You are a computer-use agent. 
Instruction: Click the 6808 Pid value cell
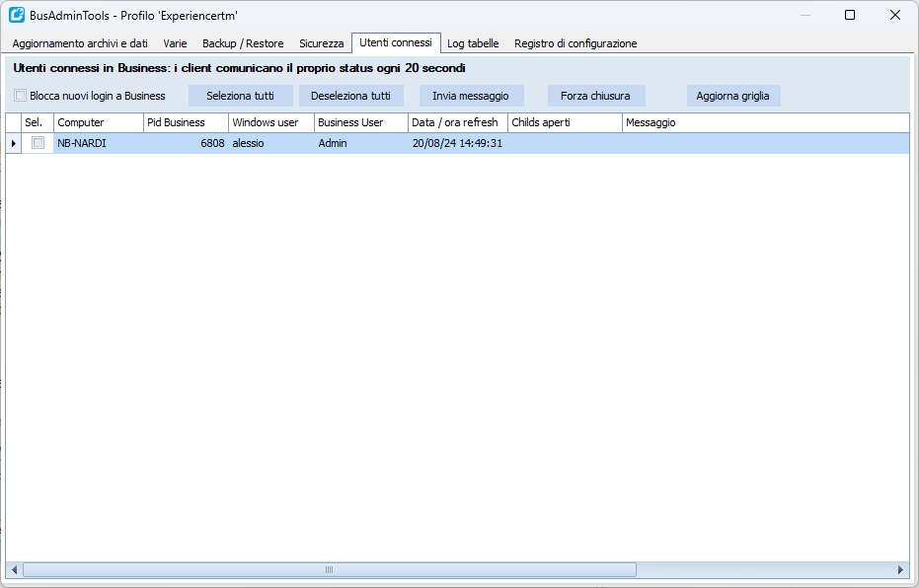point(186,143)
